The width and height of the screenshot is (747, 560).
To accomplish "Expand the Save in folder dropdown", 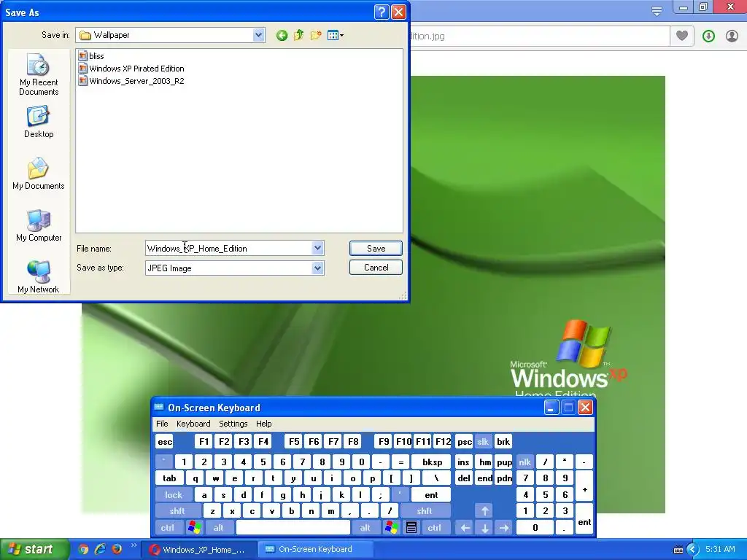I will coord(259,35).
